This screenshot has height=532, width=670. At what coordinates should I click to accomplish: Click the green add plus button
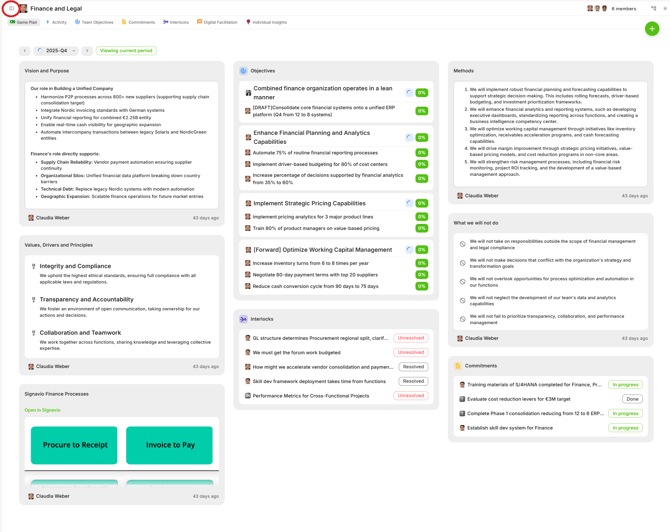click(x=652, y=29)
